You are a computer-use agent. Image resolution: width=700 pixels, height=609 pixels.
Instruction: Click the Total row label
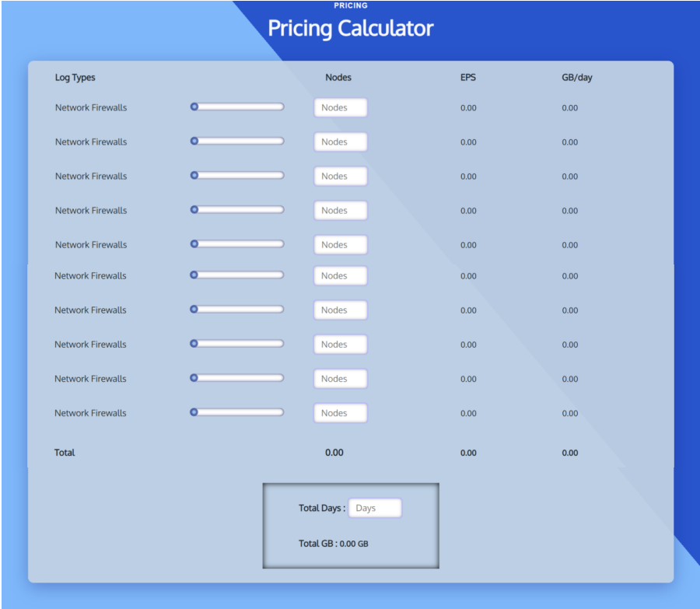(65, 452)
